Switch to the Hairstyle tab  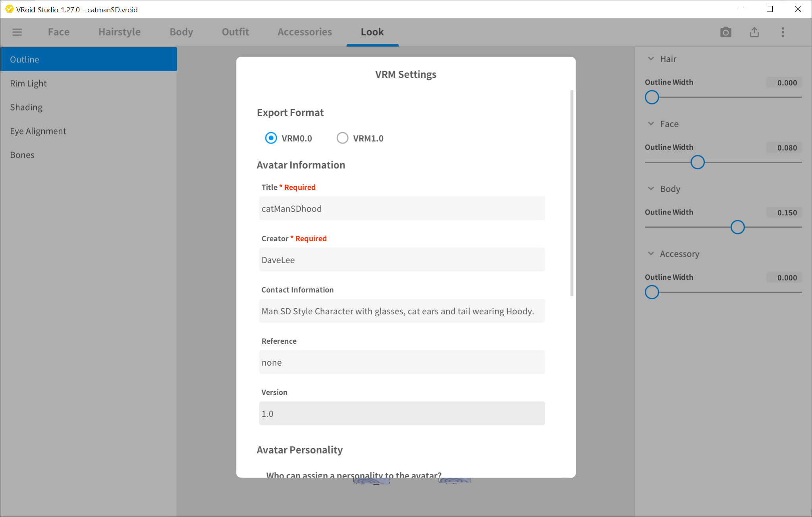tap(119, 32)
